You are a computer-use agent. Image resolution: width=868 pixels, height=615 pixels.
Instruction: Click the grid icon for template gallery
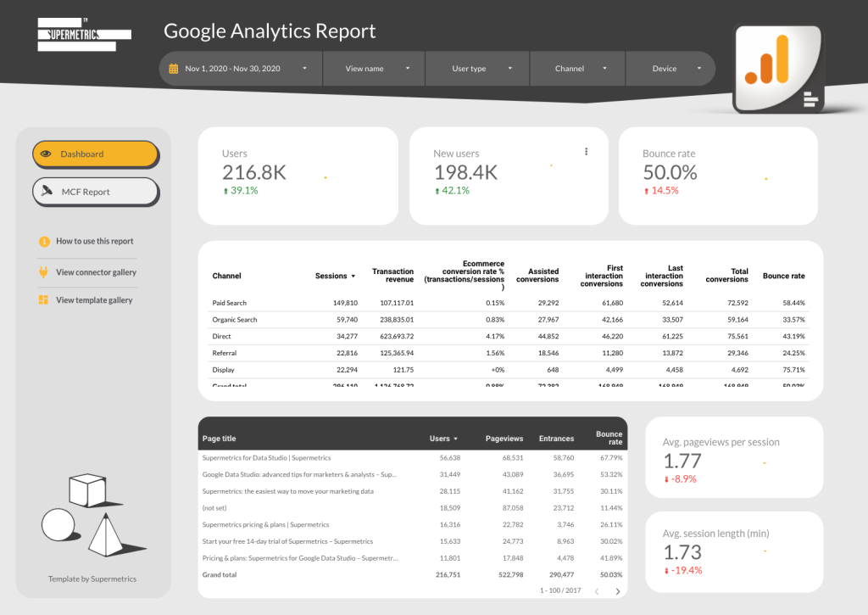point(43,299)
